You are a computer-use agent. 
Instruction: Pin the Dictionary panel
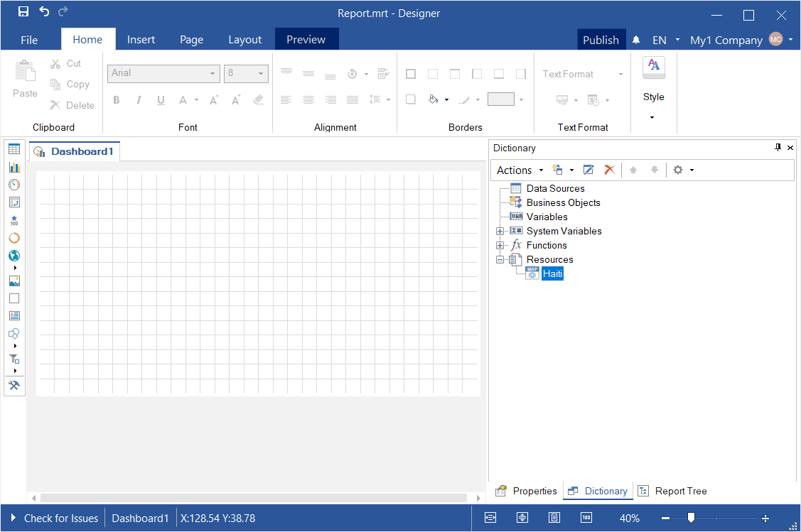[x=778, y=148]
